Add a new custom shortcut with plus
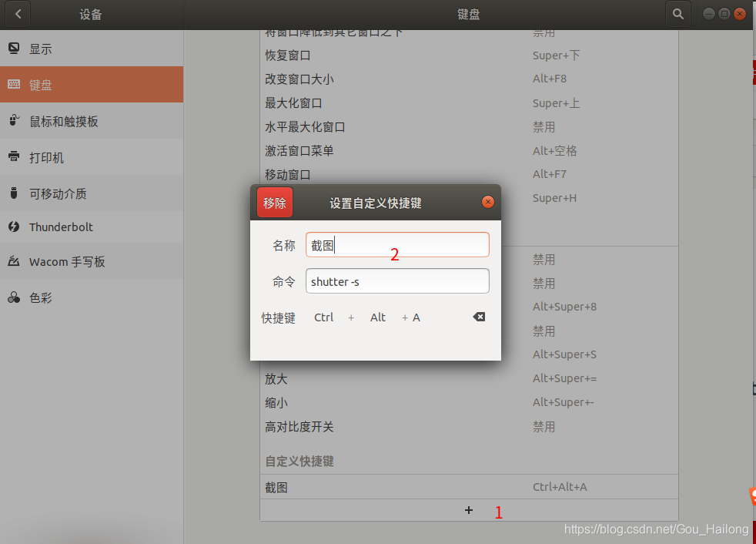Screen dimensions: 756x544 [x=469, y=510]
